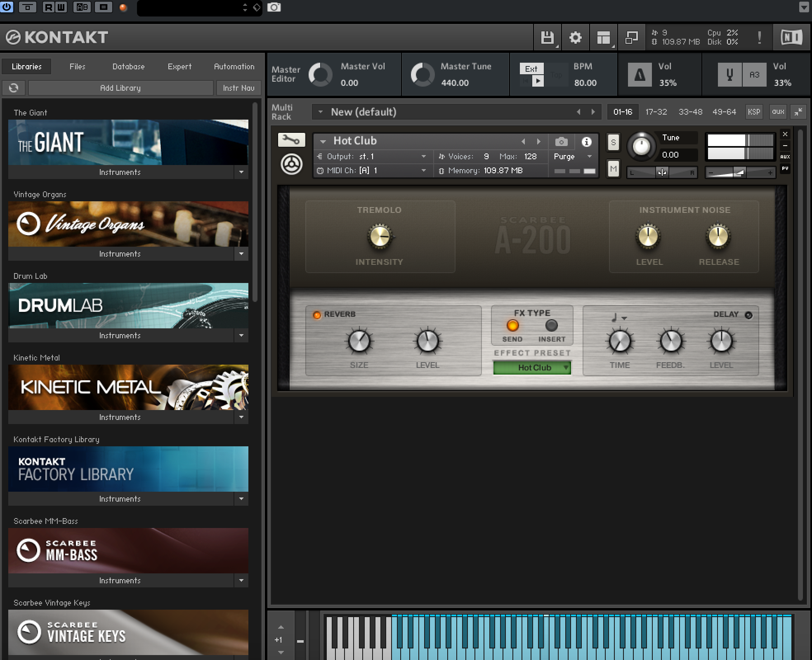
Task: Click the A3 reference tone pitch button
Action: click(x=754, y=75)
